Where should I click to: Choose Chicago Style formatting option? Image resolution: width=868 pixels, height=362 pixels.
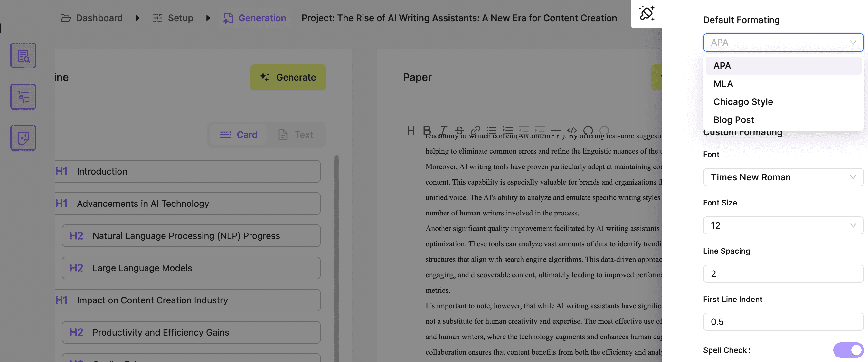pyautogui.click(x=743, y=102)
